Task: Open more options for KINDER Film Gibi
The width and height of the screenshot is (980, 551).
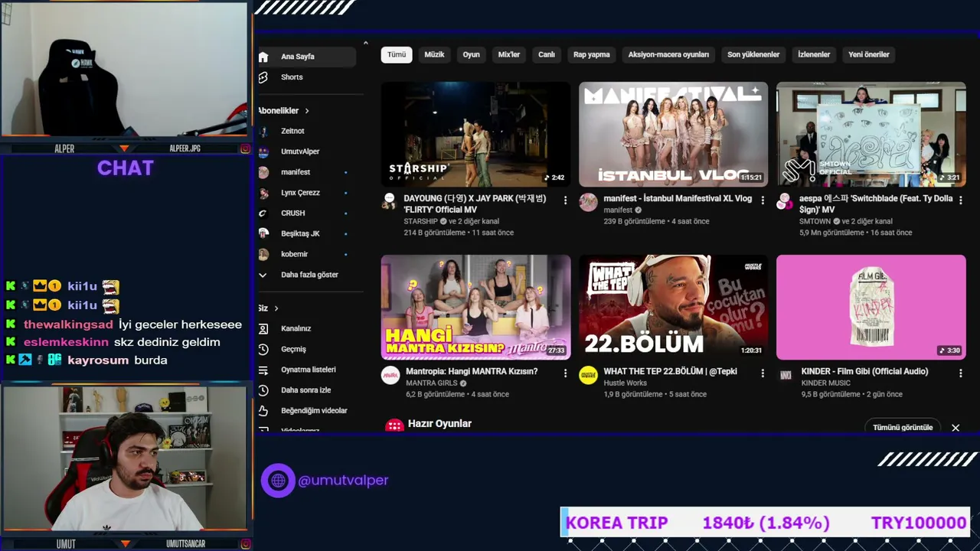Action: [960, 373]
